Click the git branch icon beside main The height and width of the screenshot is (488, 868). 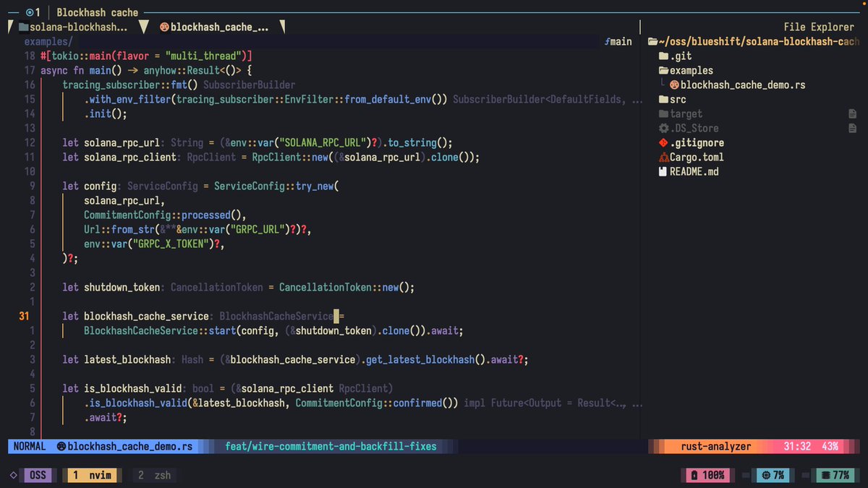(607, 41)
